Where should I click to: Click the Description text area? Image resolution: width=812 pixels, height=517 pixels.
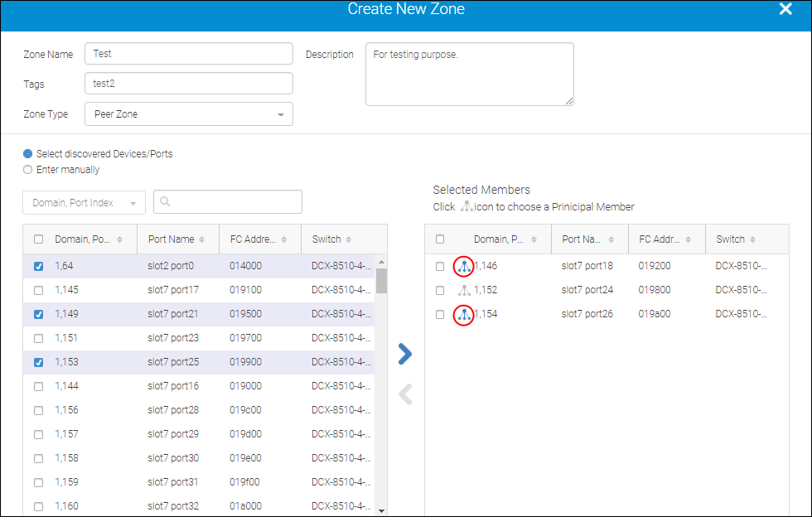click(x=469, y=73)
